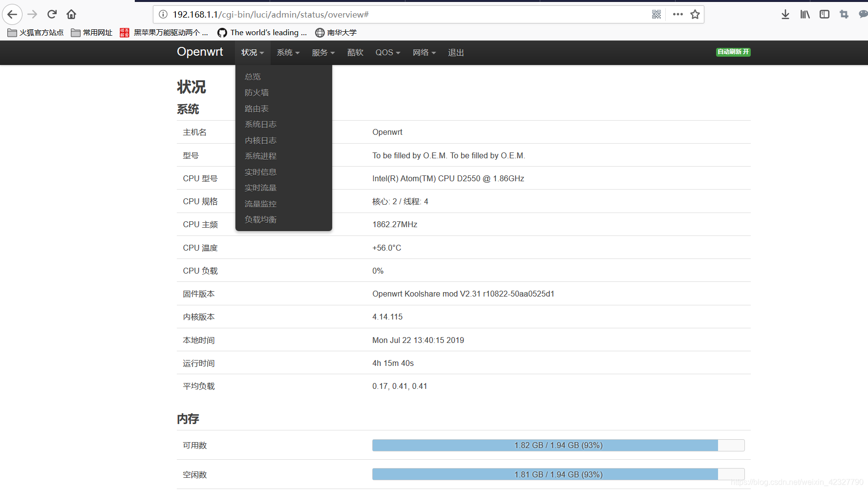Expand the QOS navigation dropdown
Screen dimensions: 868x491
click(388, 52)
